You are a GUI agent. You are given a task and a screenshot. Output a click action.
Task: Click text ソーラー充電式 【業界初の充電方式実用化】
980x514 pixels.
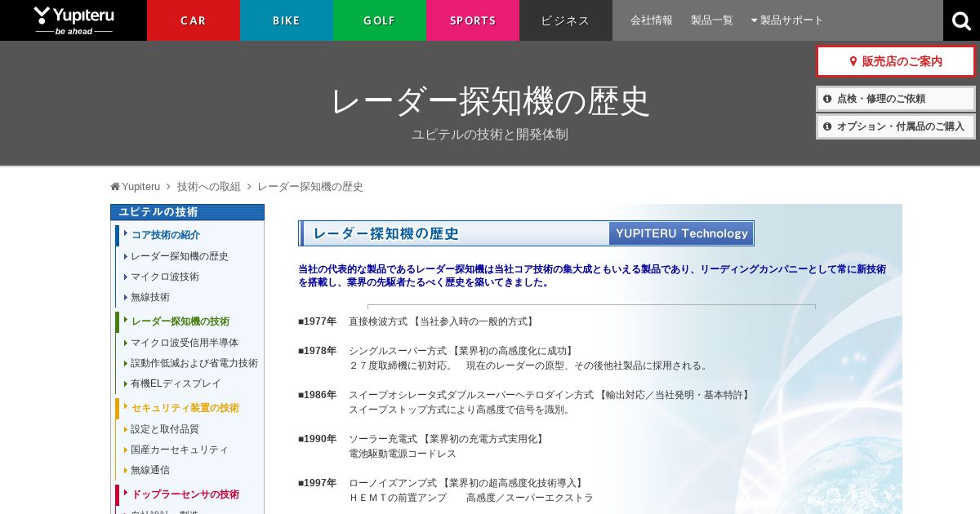click(448, 439)
